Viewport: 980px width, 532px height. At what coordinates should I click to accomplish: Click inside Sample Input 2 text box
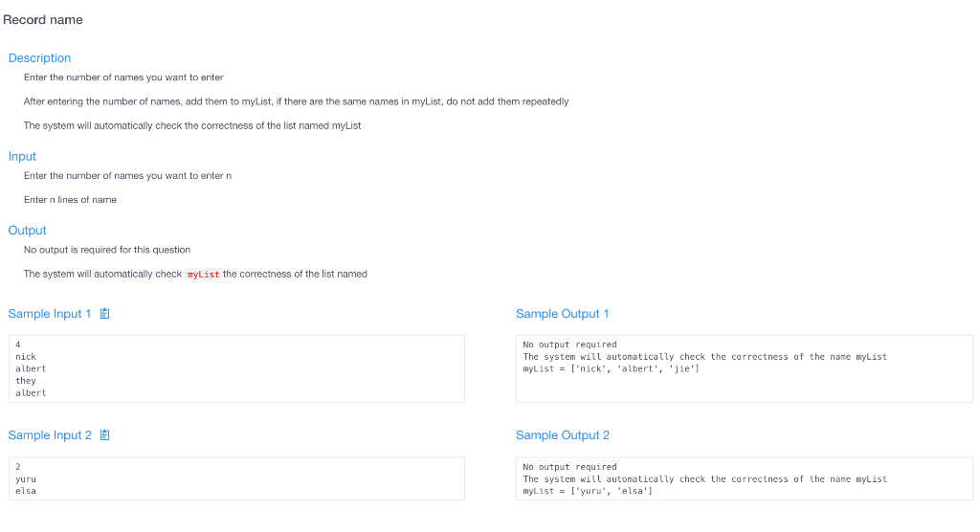[236, 478]
